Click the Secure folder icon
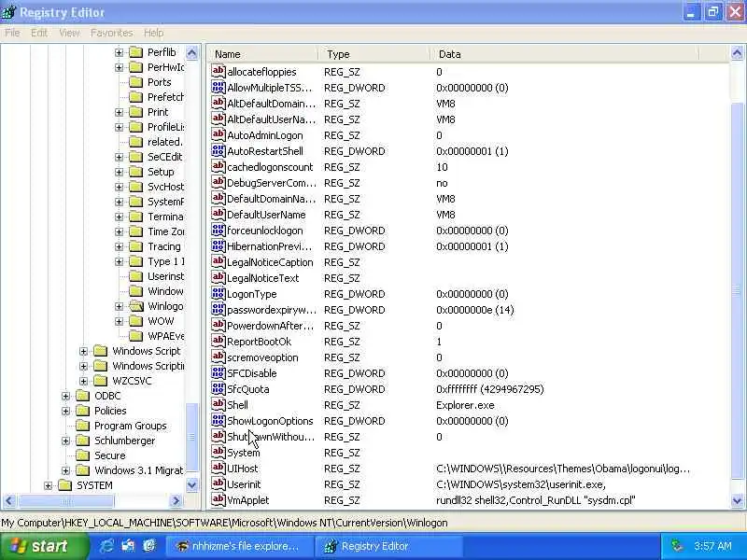Viewport: 747px width, 560px height. tap(83, 455)
